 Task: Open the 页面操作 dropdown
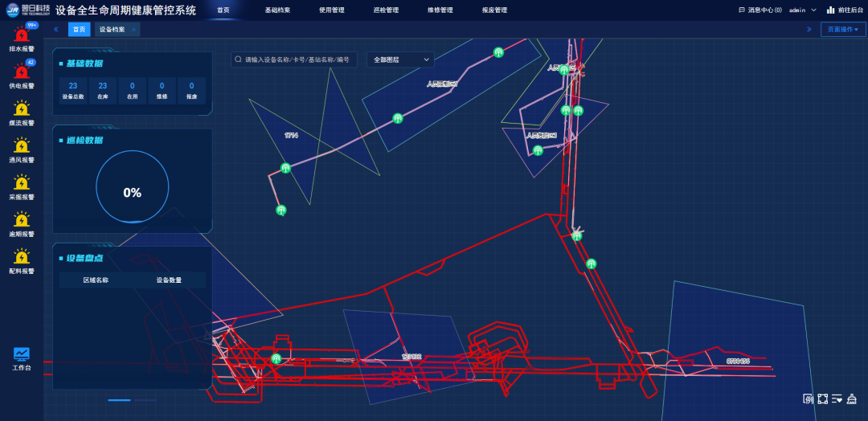[x=843, y=30]
